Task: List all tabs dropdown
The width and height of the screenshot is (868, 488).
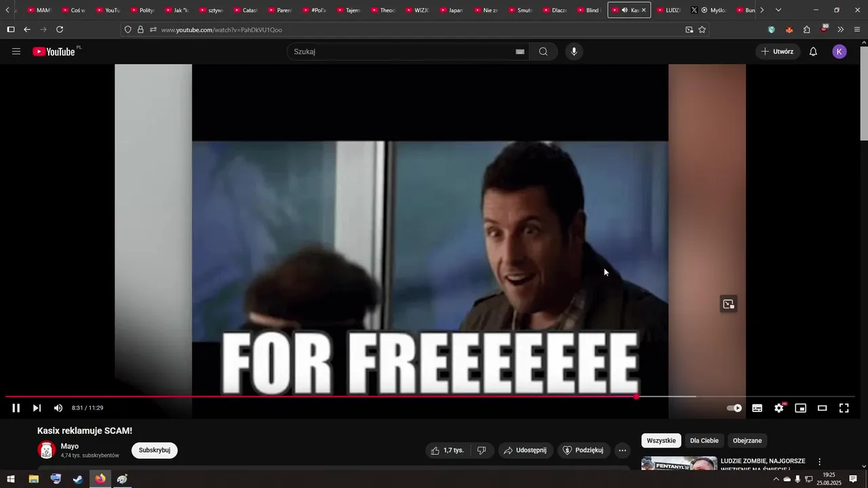Action: pos(778,10)
